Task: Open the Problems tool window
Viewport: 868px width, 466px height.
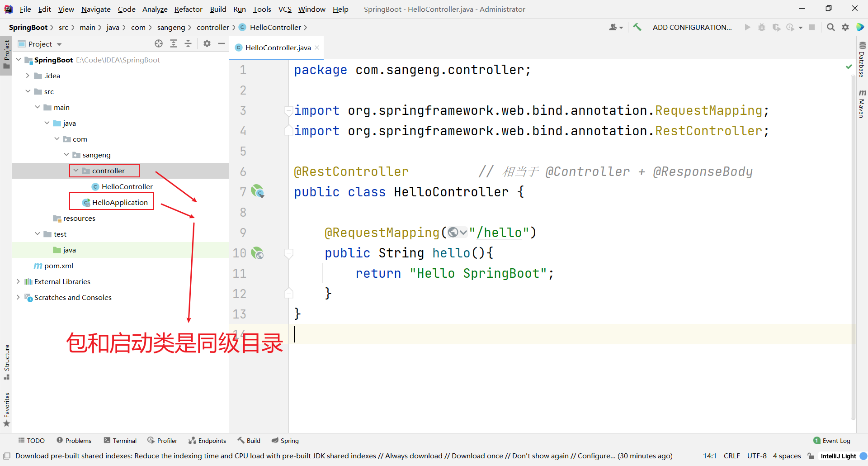Action: tap(74, 441)
